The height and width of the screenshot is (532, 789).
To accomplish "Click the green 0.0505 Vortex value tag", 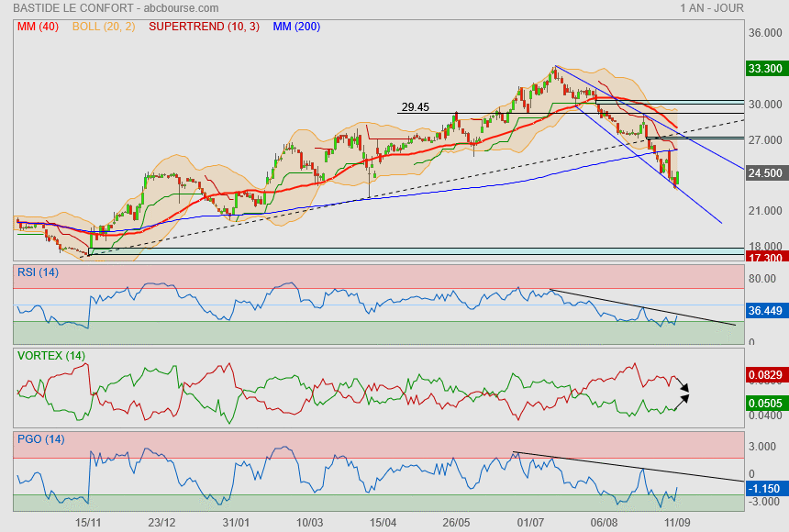I will click(x=765, y=401).
